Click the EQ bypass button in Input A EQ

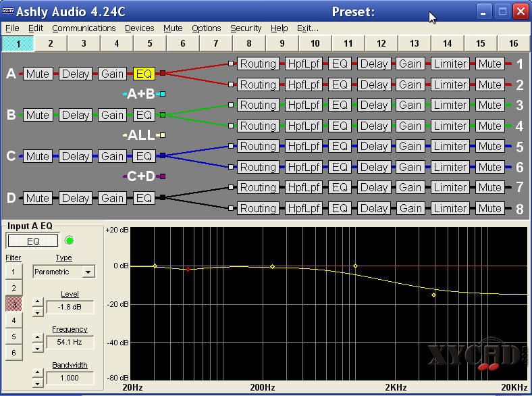(x=33, y=241)
